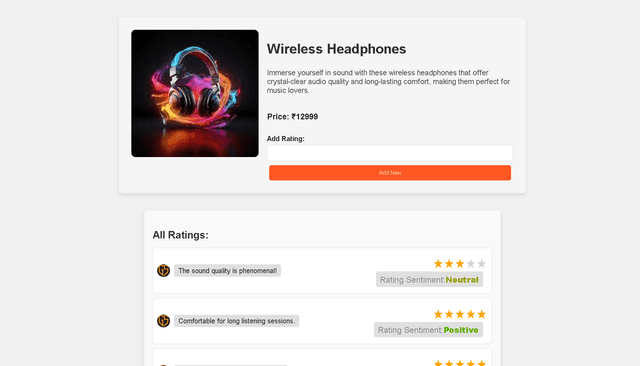Click "Comfortable for long listening sessions." comment

237,321
